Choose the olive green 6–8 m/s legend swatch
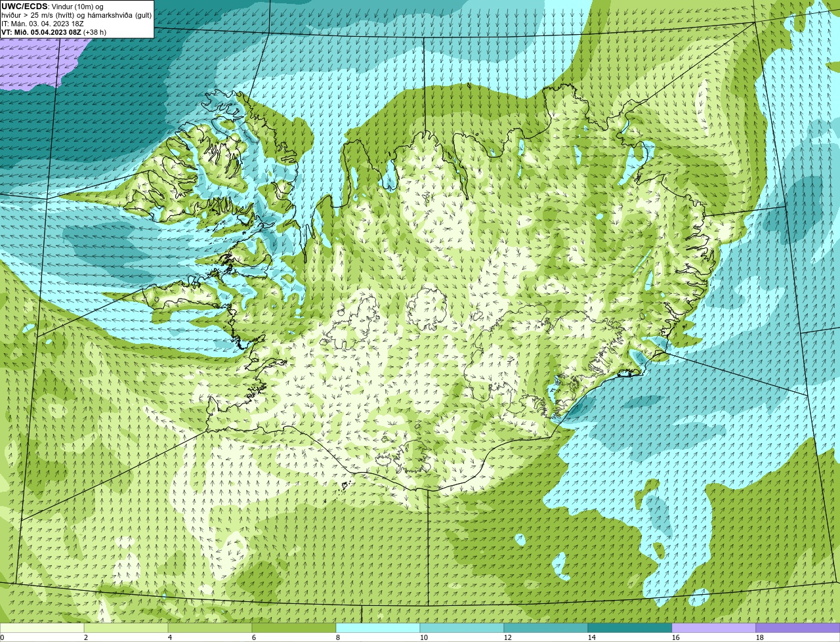Image resolution: width=840 pixels, height=642 pixels. click(294, 628)
